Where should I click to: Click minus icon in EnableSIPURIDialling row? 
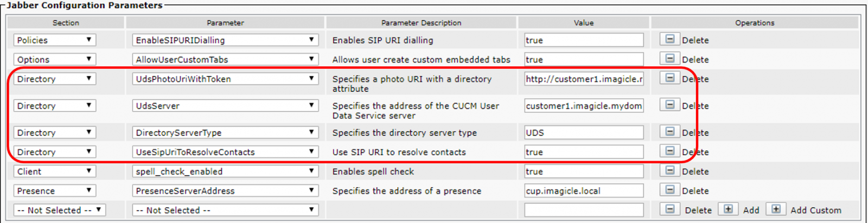[x=670, y=40]
